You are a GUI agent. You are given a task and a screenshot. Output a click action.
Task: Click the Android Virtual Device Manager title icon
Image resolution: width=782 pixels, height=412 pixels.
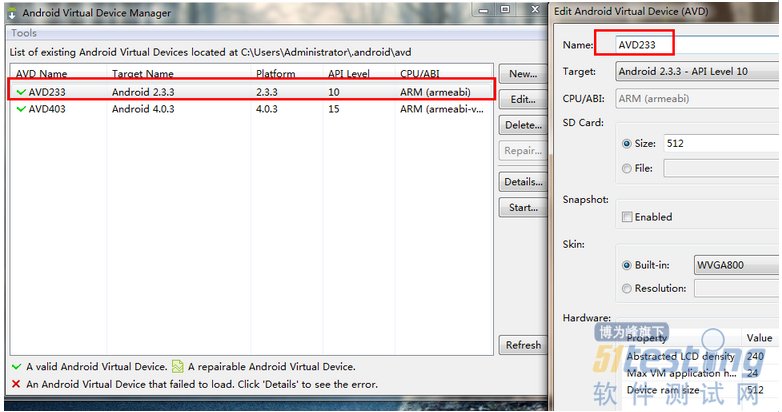pyautogui.click(x=11, y=13)
